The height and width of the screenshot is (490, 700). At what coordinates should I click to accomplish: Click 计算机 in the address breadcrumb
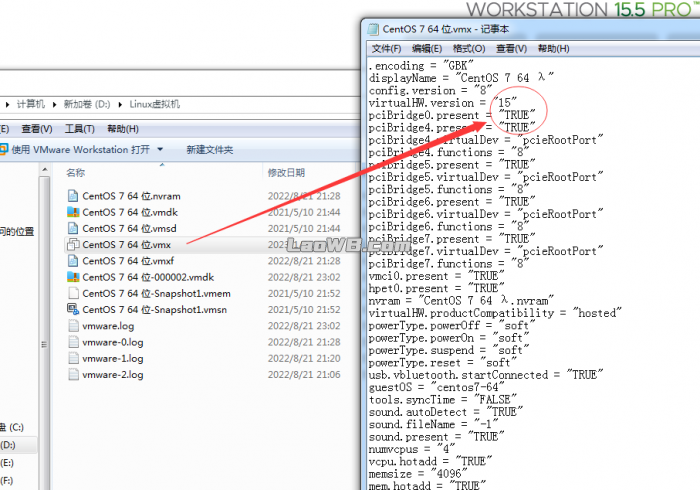31,104
